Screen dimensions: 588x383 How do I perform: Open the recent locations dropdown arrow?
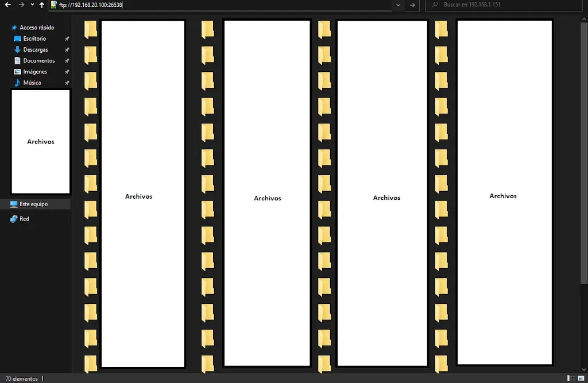tap(32, 5)
